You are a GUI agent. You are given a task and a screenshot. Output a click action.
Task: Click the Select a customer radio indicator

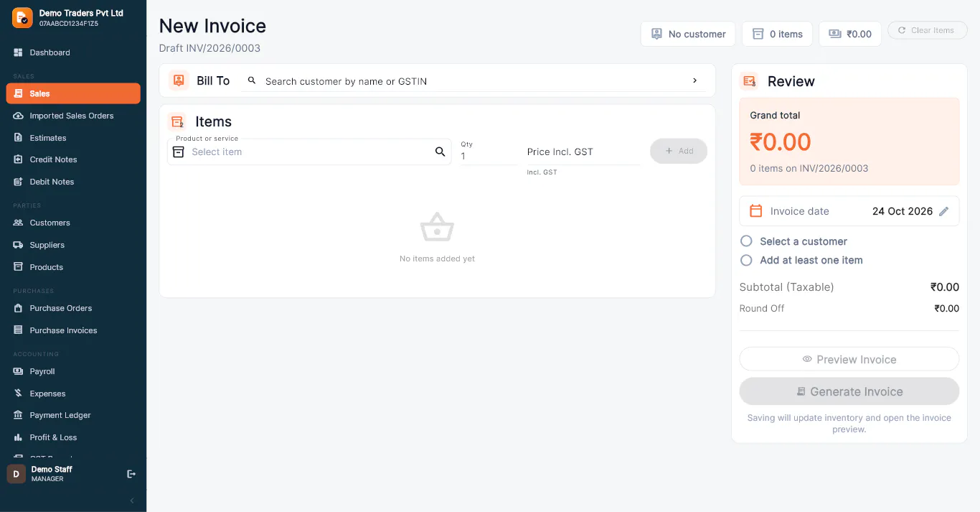(x=746, y=241)
